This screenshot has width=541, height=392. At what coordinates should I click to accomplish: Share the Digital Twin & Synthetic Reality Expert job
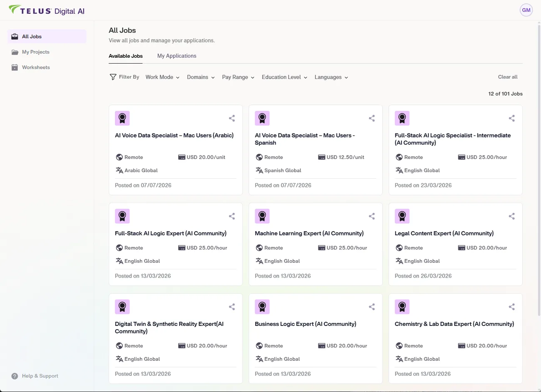click(232, 307)
